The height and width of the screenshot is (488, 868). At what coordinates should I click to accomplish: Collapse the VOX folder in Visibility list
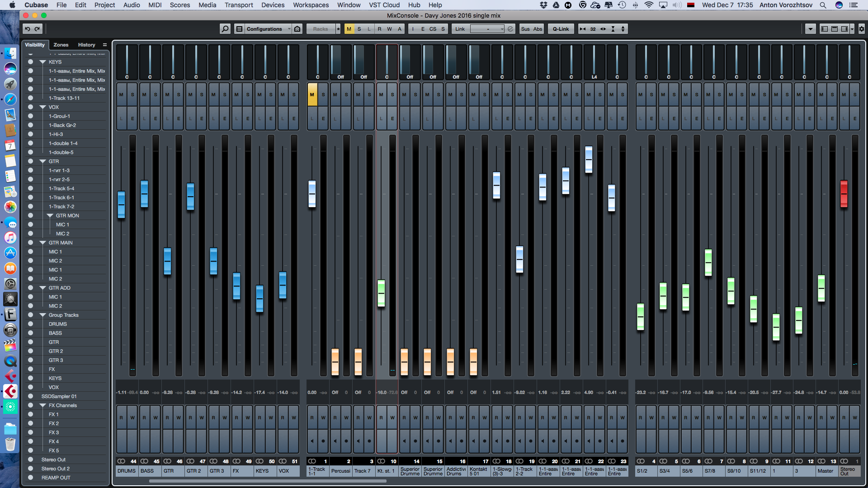tap(43, 107)
